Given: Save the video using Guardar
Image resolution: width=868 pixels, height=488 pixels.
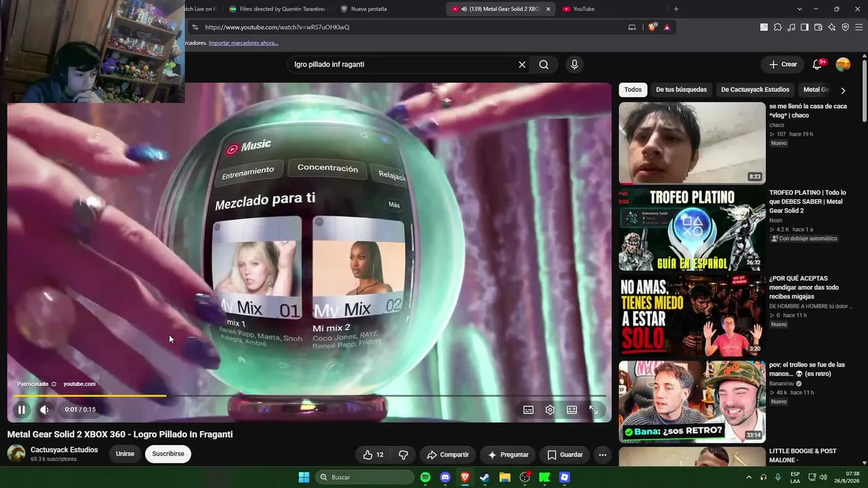Looking at the screenshot, I should 565,455.
